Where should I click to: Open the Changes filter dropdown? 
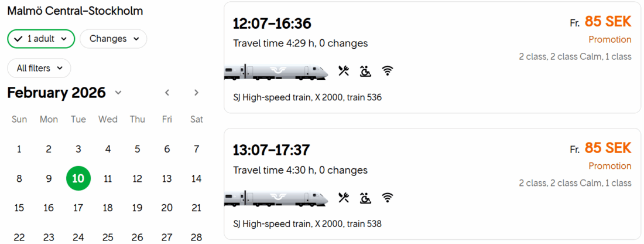[114, 39]
